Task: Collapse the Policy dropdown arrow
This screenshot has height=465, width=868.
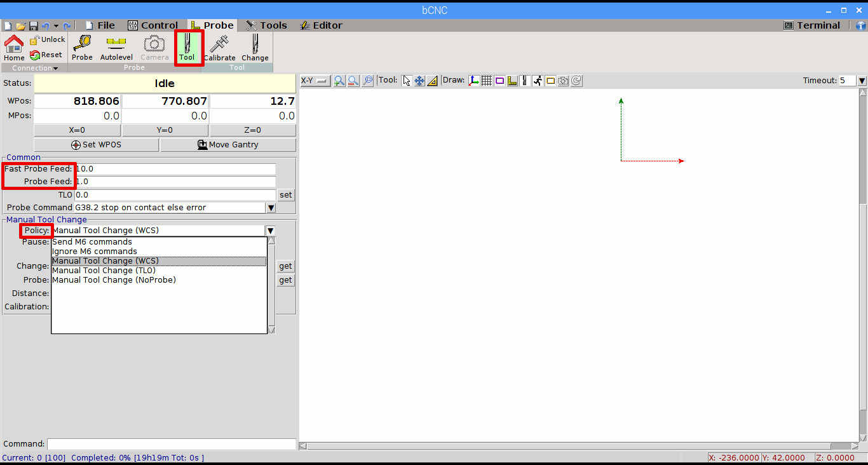Action: click(270, 231)
